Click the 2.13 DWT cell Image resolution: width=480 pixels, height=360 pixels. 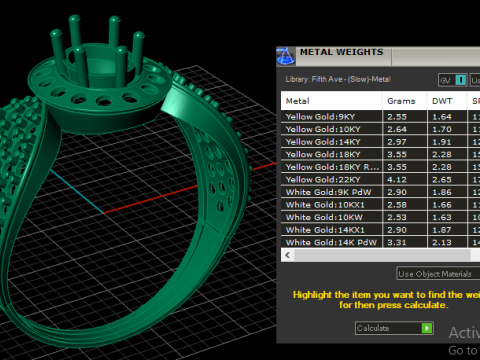point(447,242)
